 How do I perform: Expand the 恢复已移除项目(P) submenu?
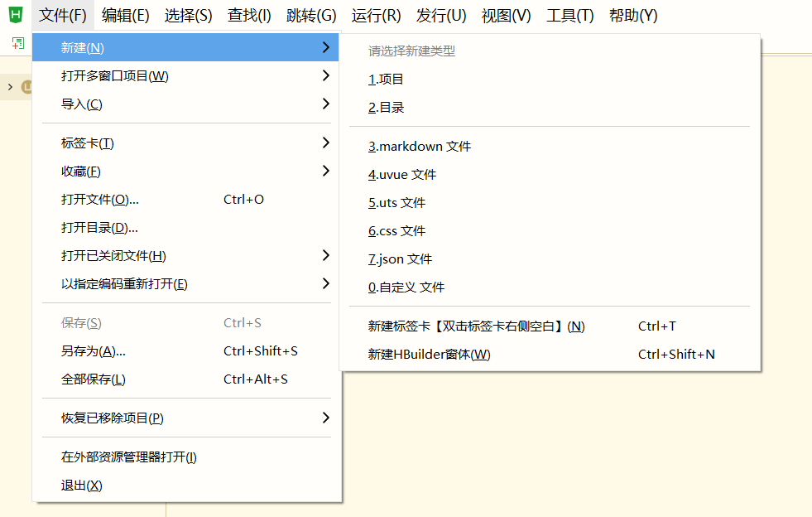tap(185, 418)
